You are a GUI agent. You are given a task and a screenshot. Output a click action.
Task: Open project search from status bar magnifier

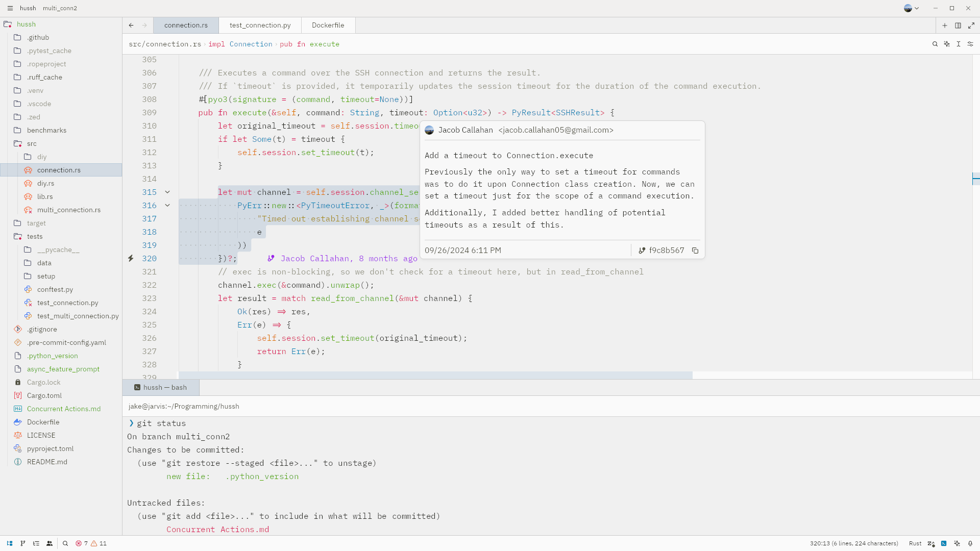[x=65, y=543]
